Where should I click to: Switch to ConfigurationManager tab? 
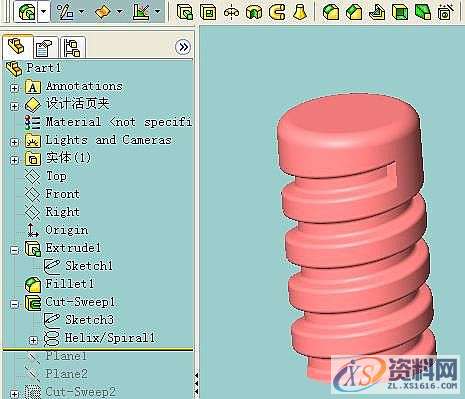click(x=72, y=47)
